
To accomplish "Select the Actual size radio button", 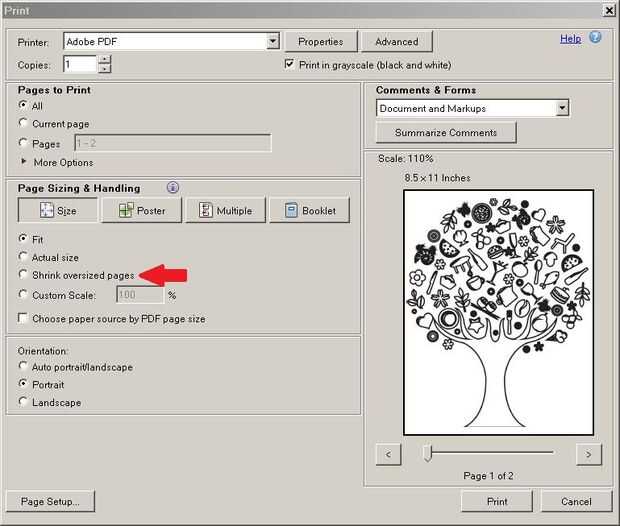I will pos(23,257).
